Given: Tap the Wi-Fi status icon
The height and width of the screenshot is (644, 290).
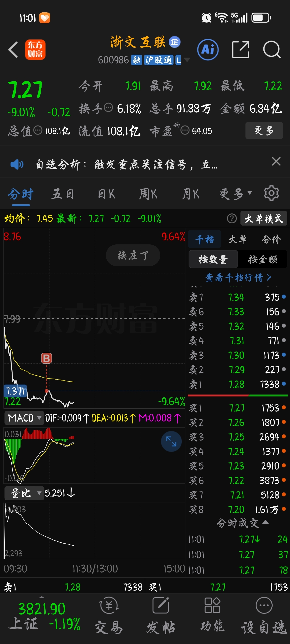Looking at the screenshot, I should tap(222, 17).
